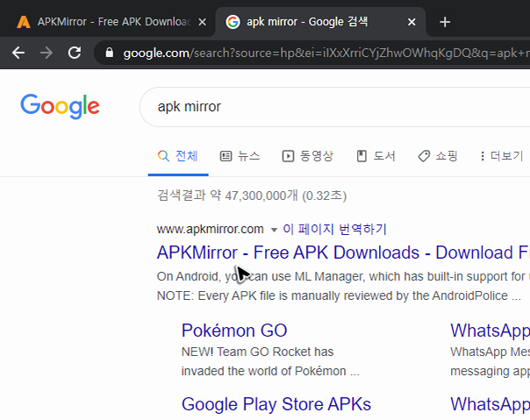Viewport: 530px width, 420px height.
Task: Click the book icon beside 도서
Action: point(362,156)
